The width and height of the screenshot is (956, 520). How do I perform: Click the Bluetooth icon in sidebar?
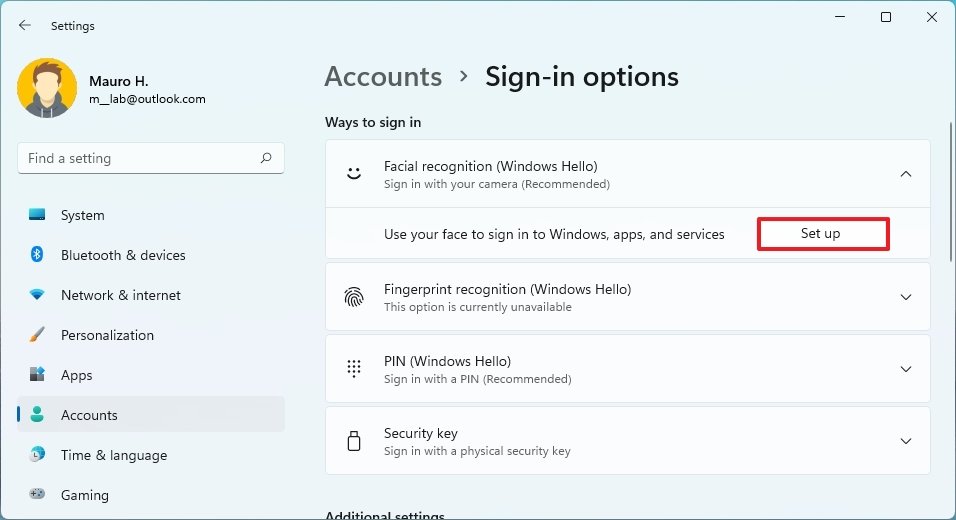37,254
